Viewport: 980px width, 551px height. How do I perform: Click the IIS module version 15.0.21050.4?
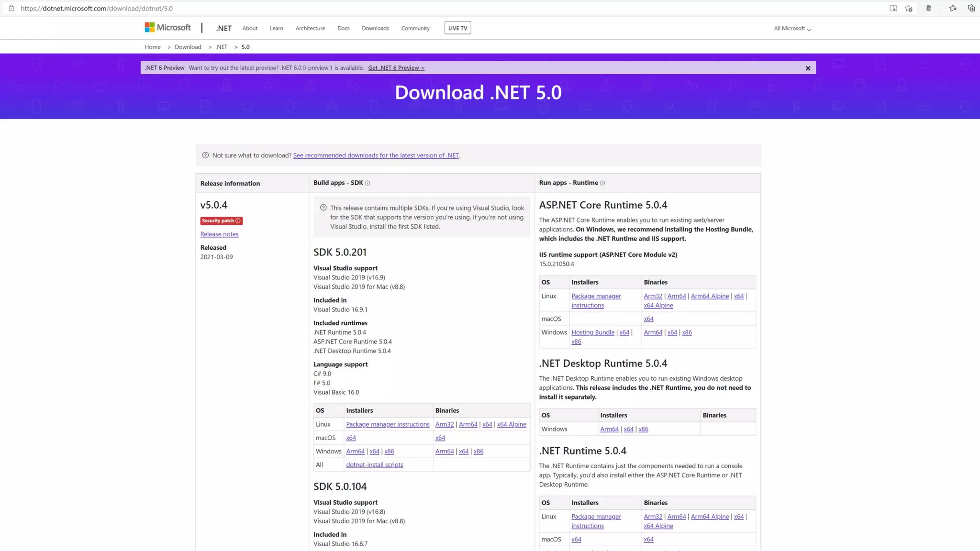557,264
